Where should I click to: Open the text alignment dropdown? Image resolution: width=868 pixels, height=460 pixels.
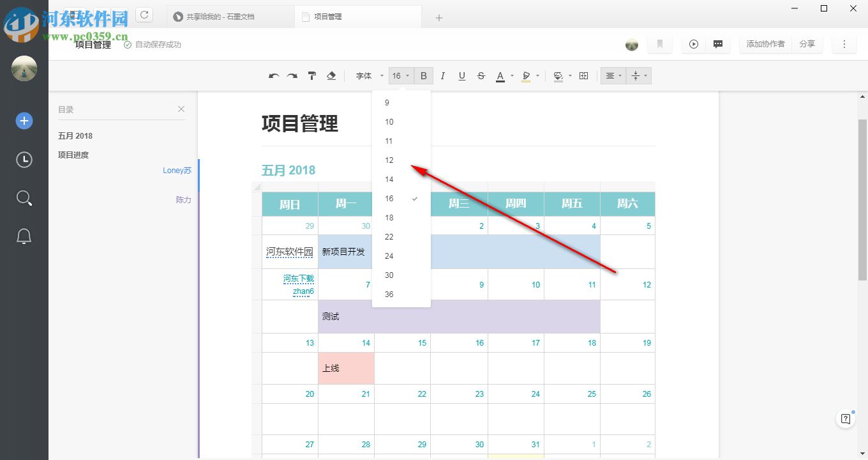click(x=611, y=75)
